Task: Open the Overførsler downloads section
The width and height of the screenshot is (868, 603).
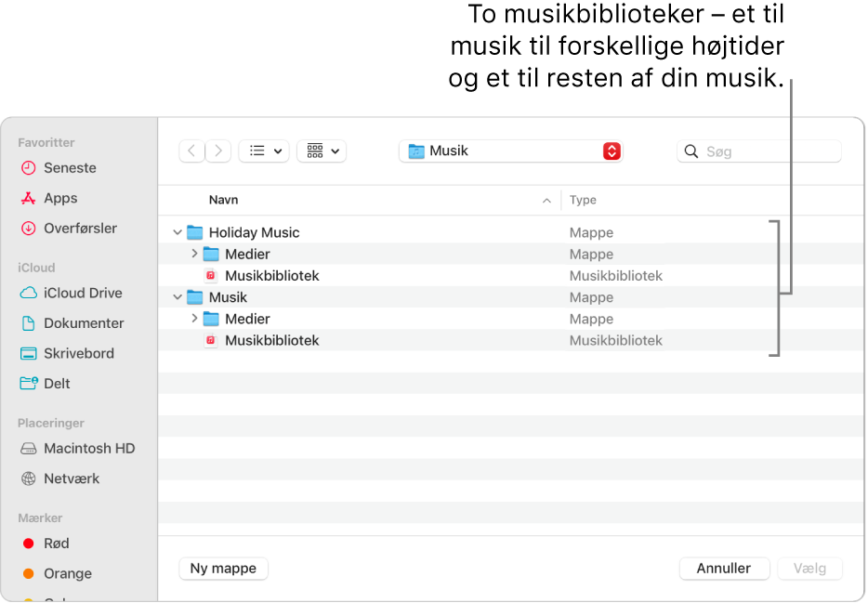Action: (x=82, y=228)
